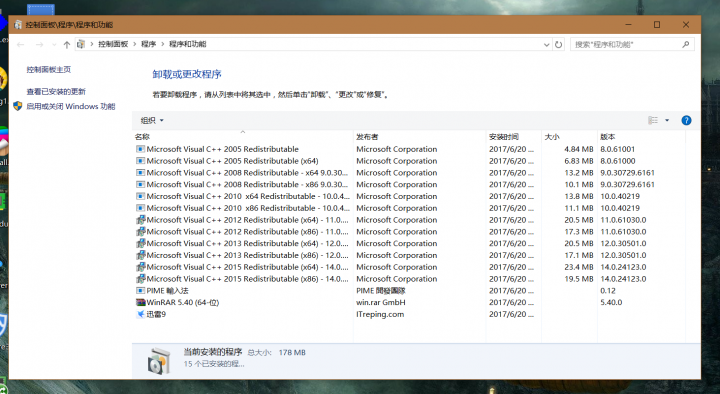Select Microsoft Visual C++ 2005 Redistributable row

pos(410,149)
